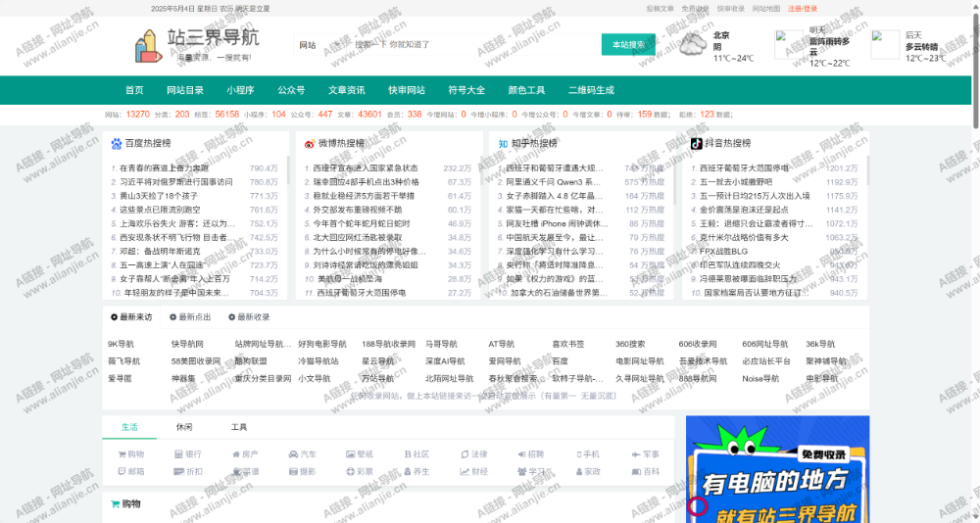Open the 彩票 lifebuoy category icon
The height and width of the screenshot is (523, 980).
click(351, 472)
